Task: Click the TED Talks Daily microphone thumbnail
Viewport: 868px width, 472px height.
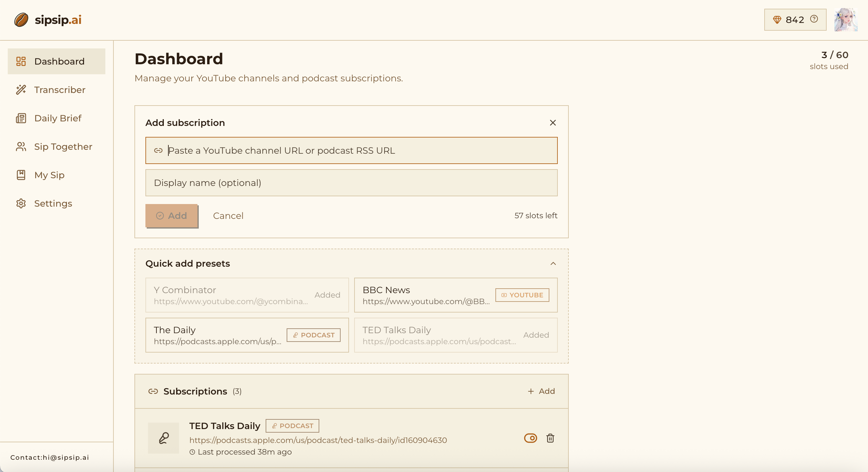Action: click(x=164, y=438)
